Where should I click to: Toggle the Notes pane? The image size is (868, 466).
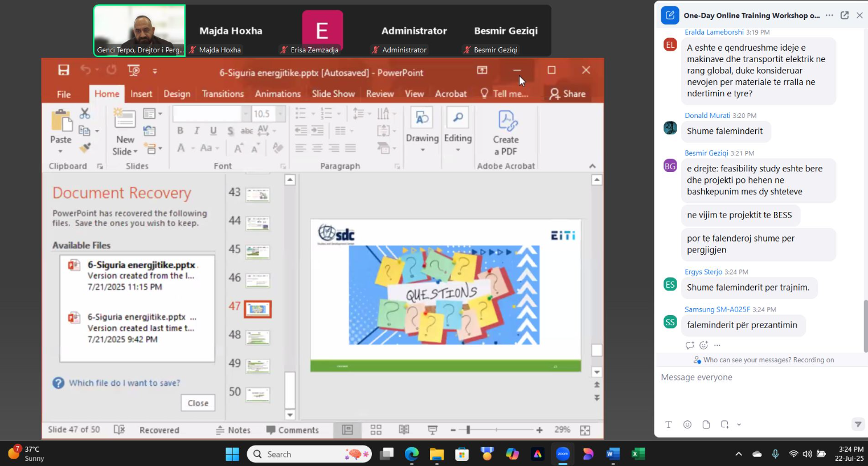[233, 430]
